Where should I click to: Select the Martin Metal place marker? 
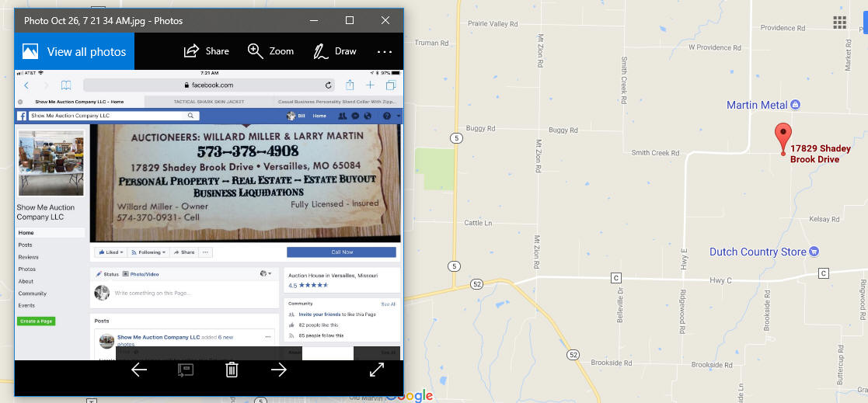tap(796, 105)
